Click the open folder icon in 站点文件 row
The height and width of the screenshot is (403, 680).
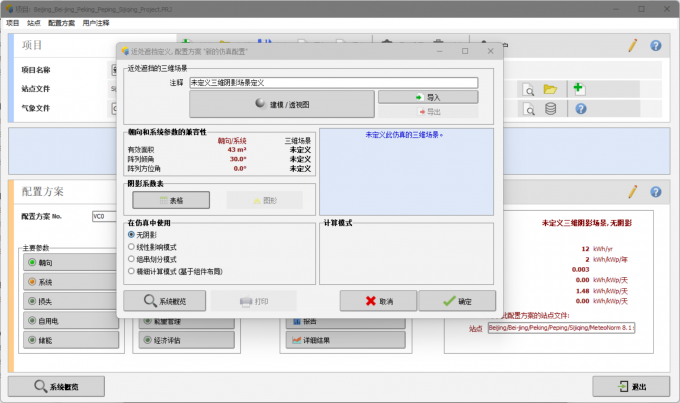(550, 89)
